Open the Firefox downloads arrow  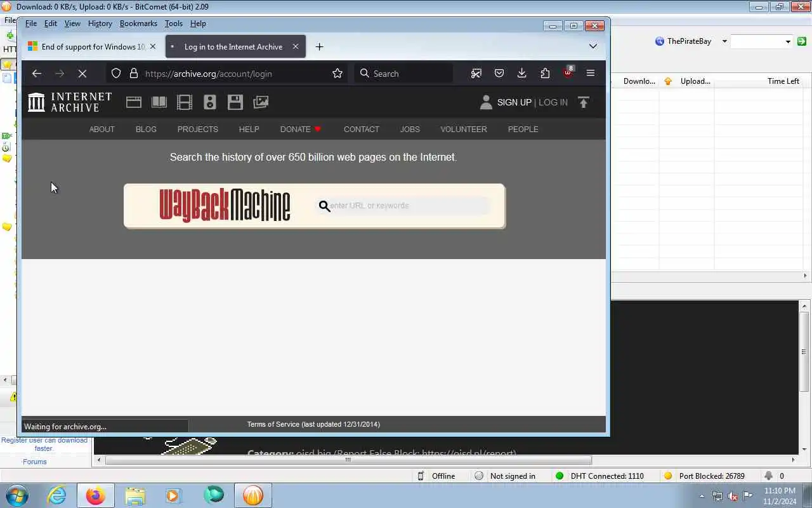521,74
